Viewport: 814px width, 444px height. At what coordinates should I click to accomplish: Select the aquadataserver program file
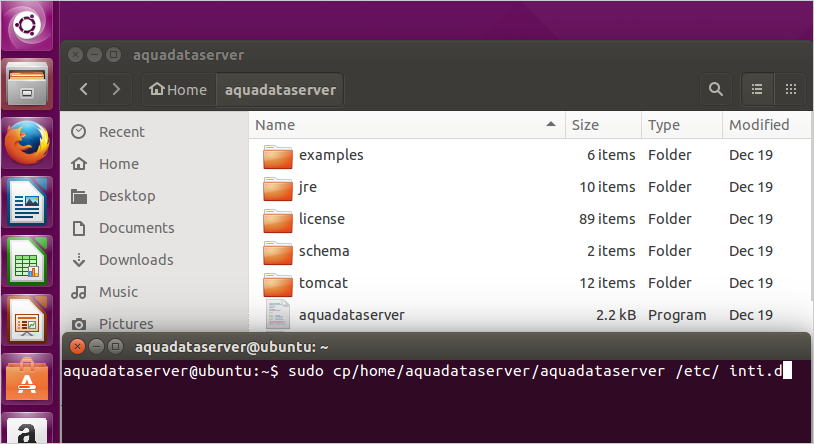351,315
